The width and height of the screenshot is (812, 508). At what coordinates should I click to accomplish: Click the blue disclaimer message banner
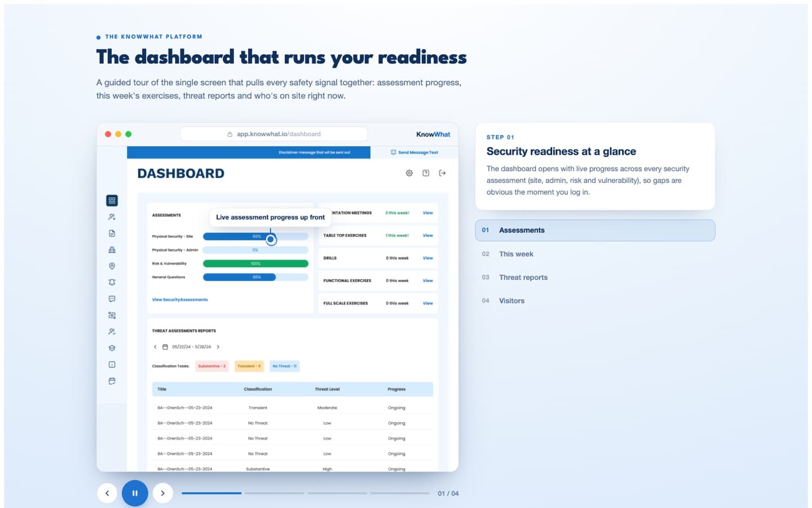pyautogui.click(x=249, y=152)
